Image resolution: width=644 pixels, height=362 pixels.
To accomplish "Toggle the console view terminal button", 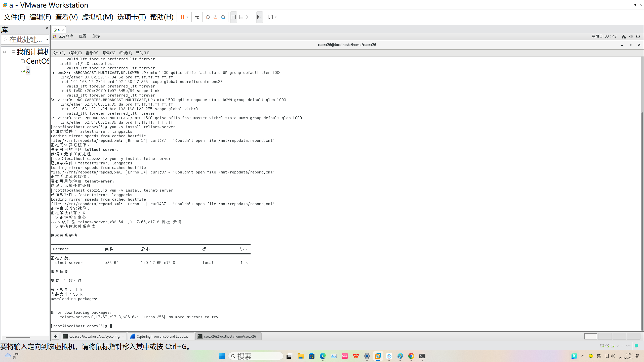I will pyautogui.click(x=260, y=17).
